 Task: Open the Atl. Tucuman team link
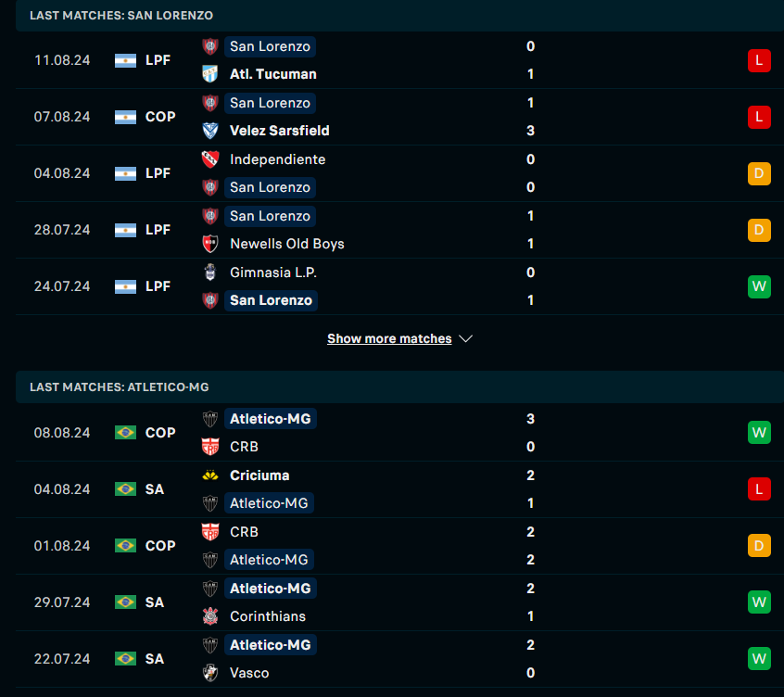[x=273, y=74]
